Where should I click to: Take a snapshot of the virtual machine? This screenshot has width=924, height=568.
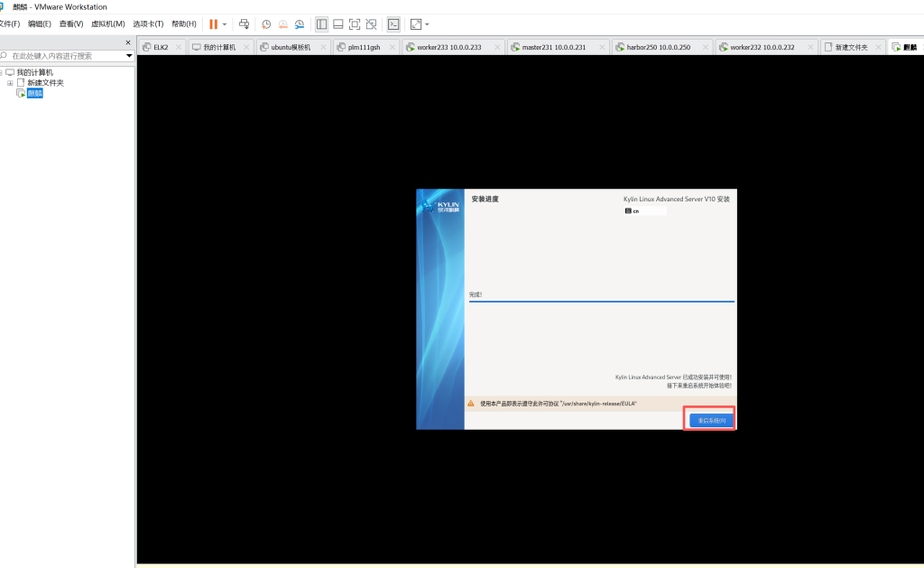[266, 24]
